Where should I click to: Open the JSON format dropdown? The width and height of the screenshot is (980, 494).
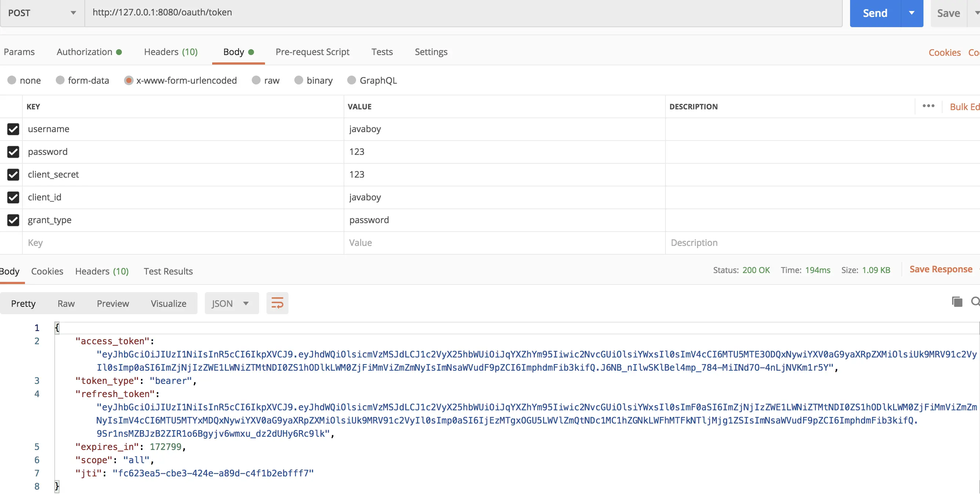[231, 303]
